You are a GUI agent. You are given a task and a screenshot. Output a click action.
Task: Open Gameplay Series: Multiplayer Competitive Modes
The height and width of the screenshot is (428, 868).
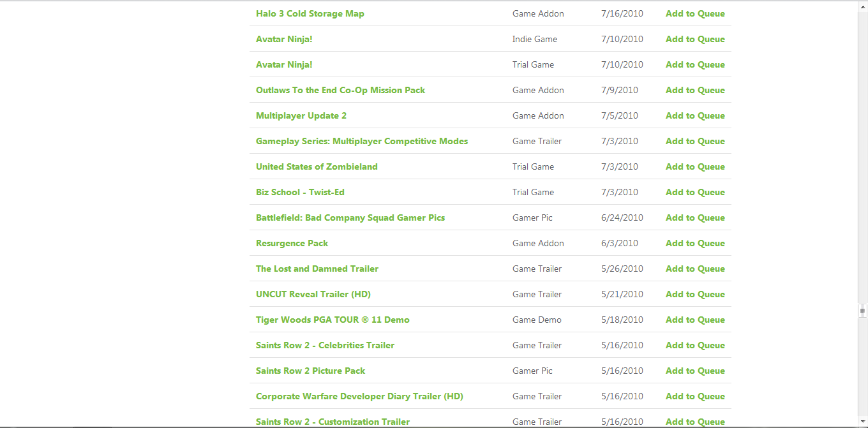pyautogui.click(x=362, y=141)
